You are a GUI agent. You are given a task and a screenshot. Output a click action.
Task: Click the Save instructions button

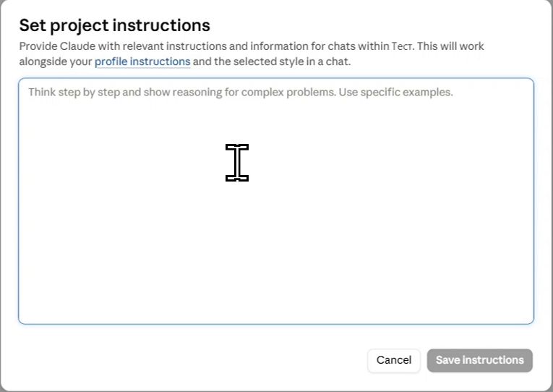(480, 360)
